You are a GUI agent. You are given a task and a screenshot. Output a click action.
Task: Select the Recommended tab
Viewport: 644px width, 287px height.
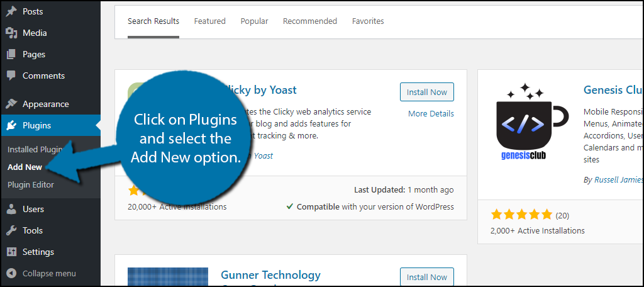coord(310,21)
